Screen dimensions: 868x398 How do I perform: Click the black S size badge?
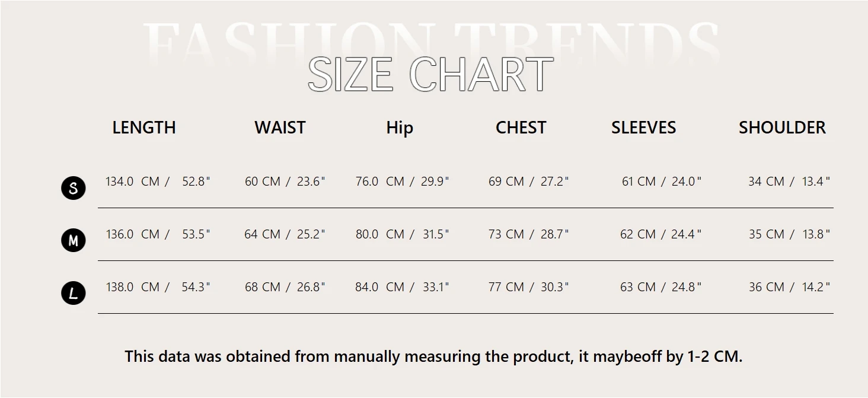74,188
